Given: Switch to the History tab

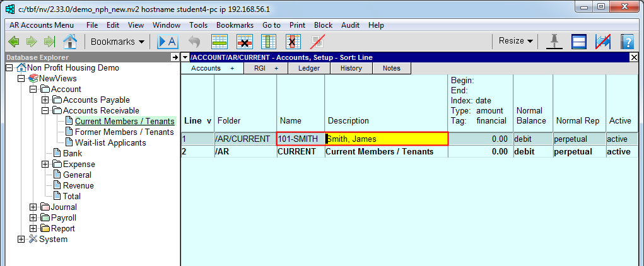Looking at the screenshot, I should coord(351,68).
